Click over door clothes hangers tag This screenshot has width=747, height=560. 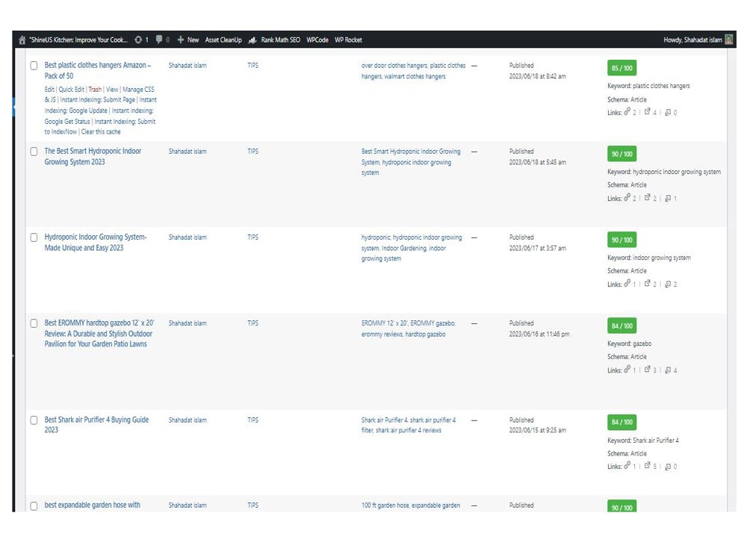coord(394,66)
